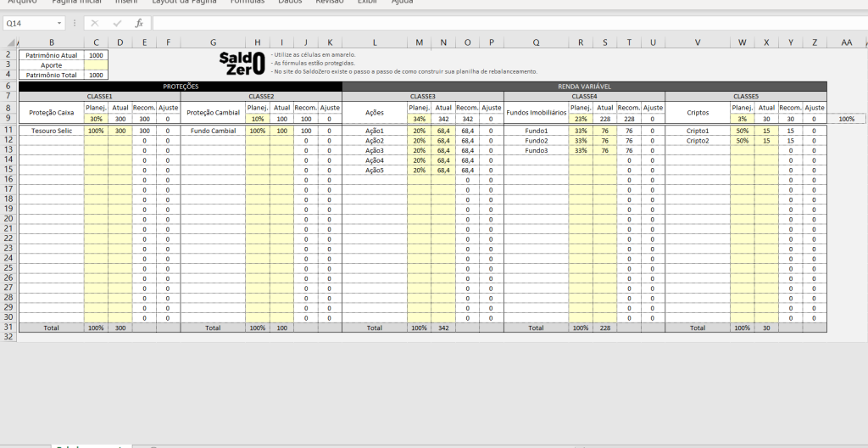Screen dimensions: 868x448
Task: Open the Fórmulas ribbon tab
Action: click(x=248, y=2)
